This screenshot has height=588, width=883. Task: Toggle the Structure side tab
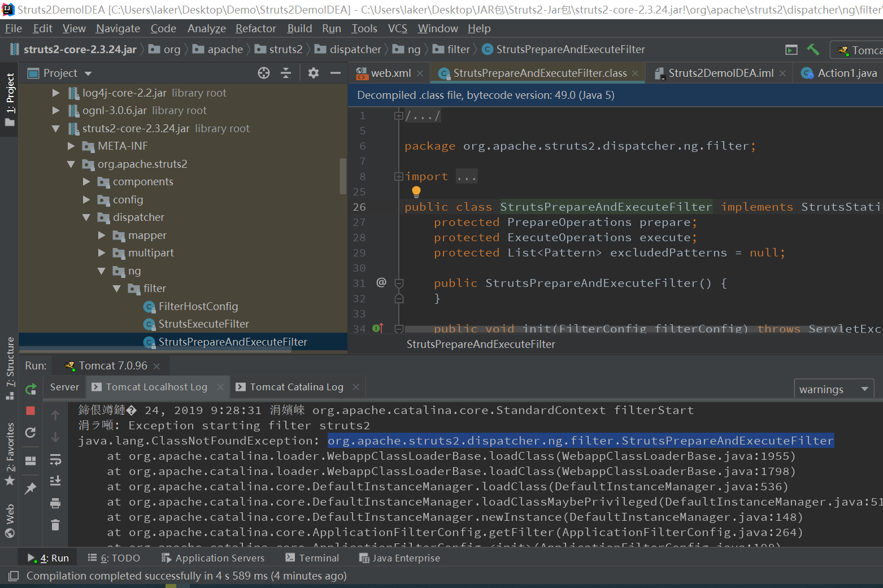(10, 368)
